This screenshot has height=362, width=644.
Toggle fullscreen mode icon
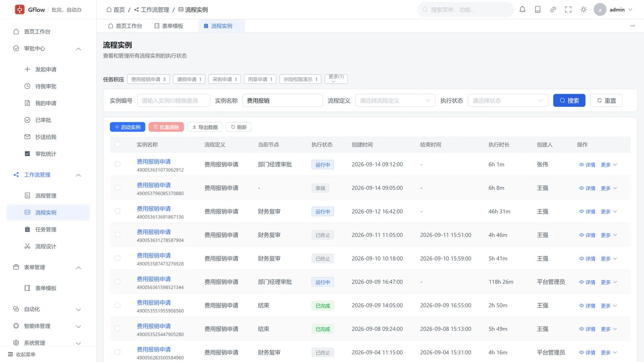tap(568, 10)
